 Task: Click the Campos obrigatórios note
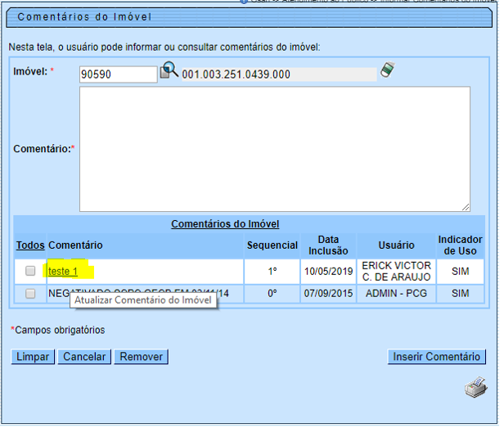click(x=58, y=331)
